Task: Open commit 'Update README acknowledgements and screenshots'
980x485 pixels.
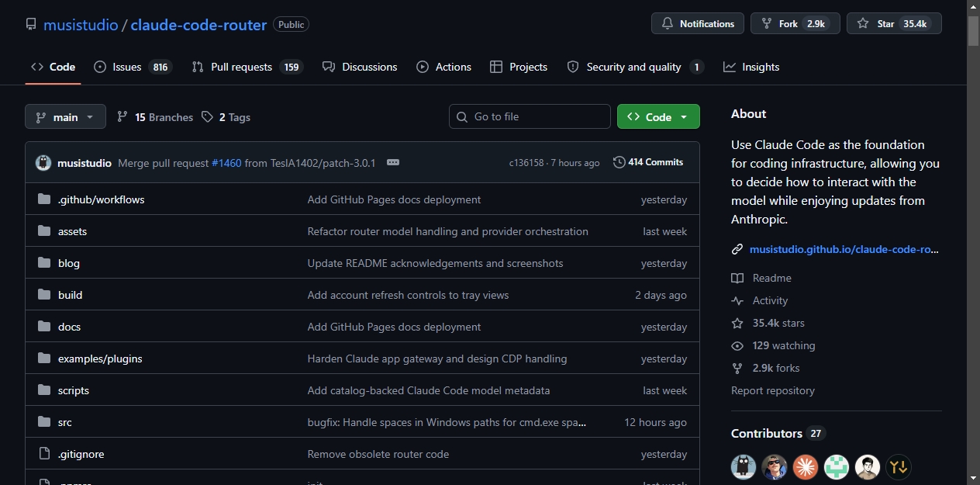Action: 436,263
